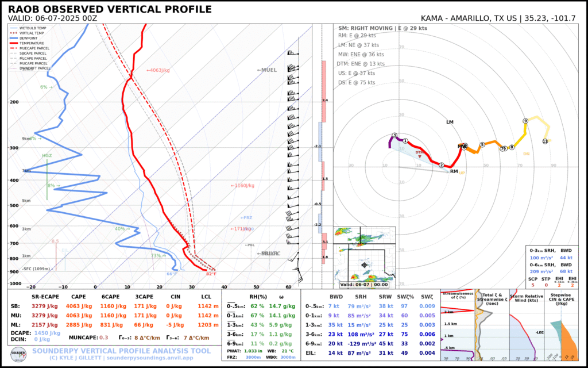The image size is (588, 368).
Task: Click the crosshair marker on the radar map
Action: click(x=364, y=265)
